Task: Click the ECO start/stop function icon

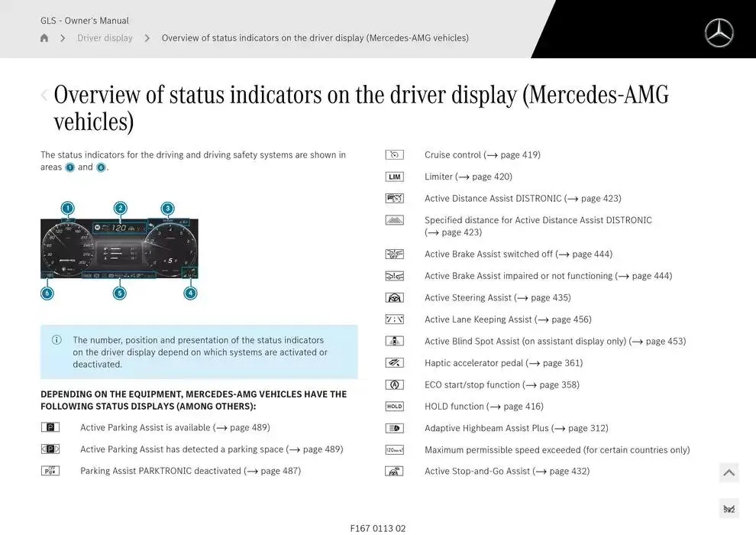Action: 394,384
